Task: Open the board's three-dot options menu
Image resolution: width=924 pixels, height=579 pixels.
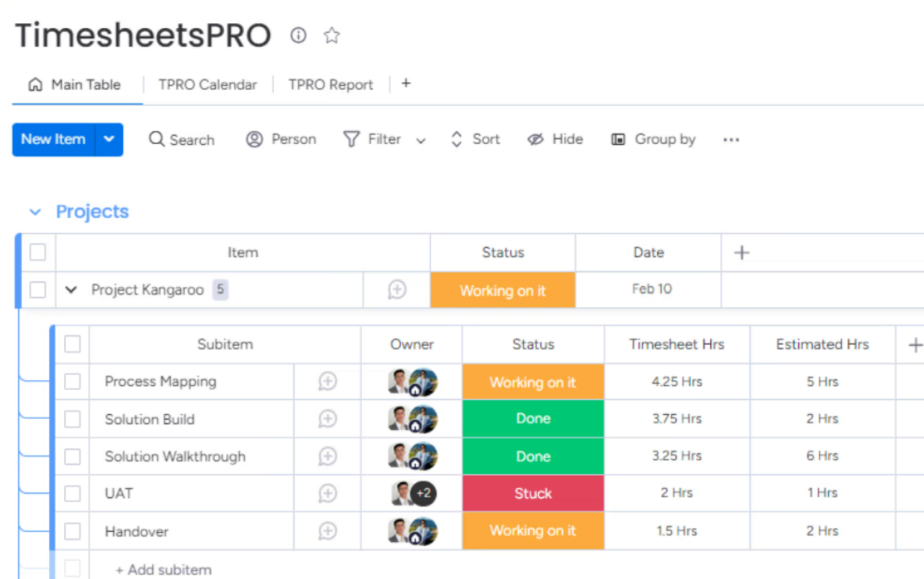Action: 731,139
